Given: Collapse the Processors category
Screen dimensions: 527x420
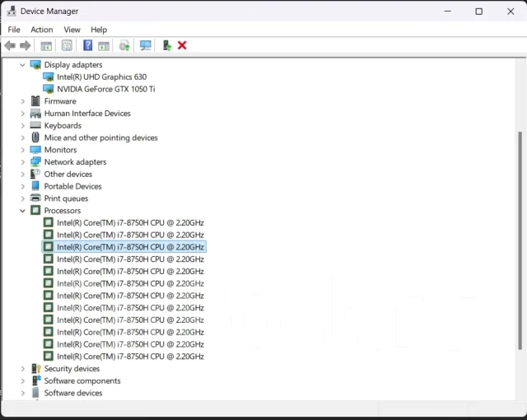Looking at the screenshot, I should (22, 211).
